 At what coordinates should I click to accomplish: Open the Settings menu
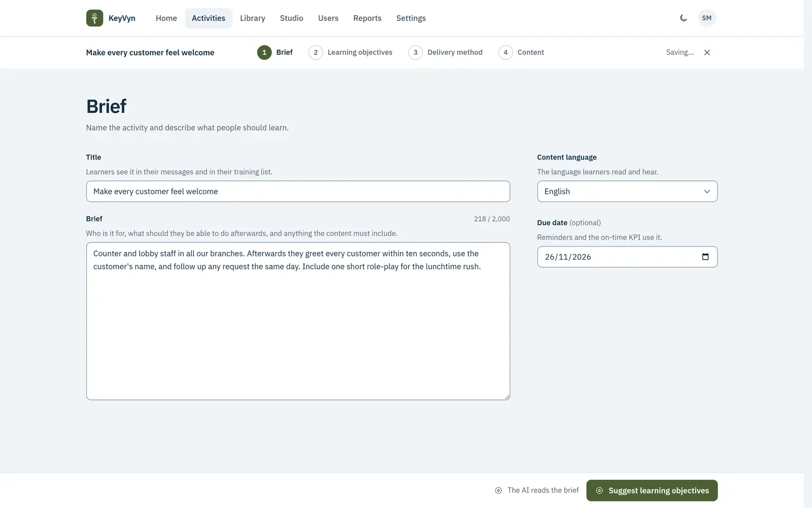tap(411, 18)
